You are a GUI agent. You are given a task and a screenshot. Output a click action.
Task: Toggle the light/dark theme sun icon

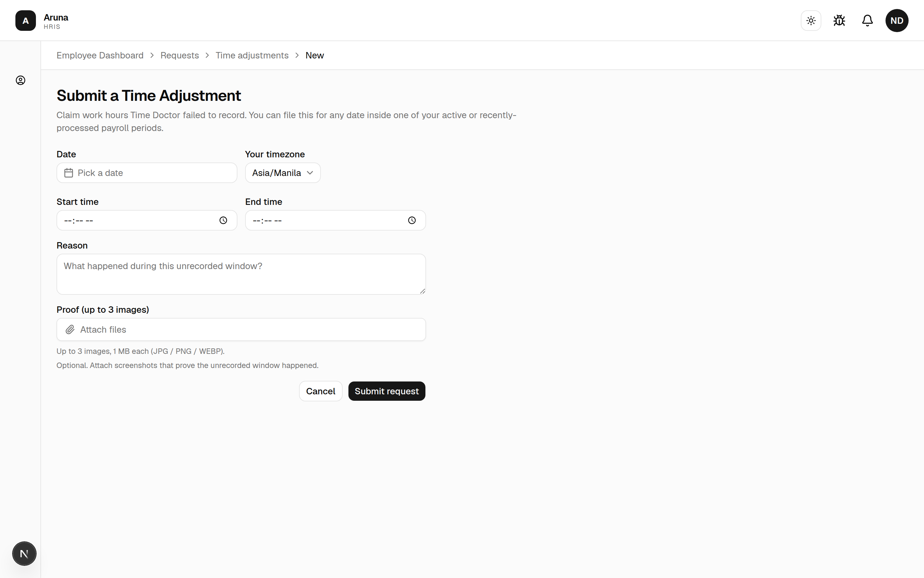[811, 21]
